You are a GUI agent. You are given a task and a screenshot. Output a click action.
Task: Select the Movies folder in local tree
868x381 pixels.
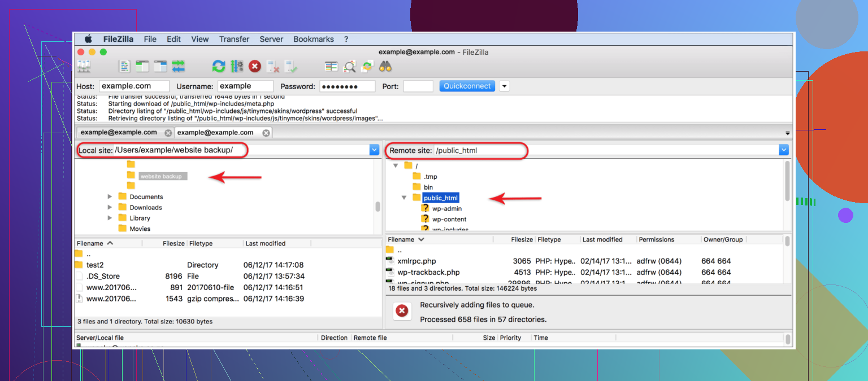[x=134, y=229]
